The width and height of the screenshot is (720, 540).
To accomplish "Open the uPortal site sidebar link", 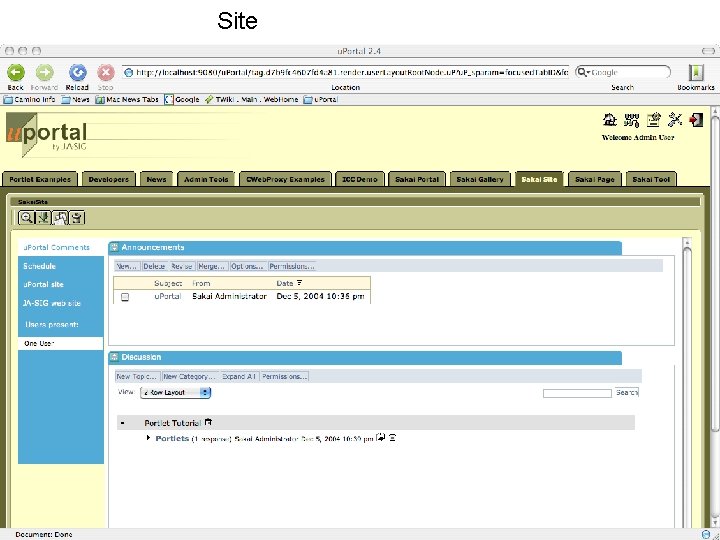I will pyautogui.click(x=43, y=285).
